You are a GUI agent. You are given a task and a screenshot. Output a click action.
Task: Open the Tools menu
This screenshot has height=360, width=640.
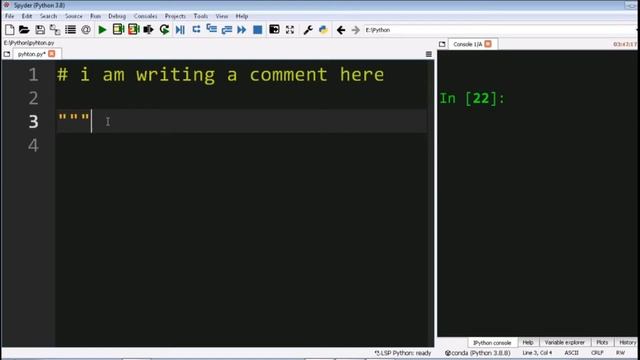[x=200, y=16]
